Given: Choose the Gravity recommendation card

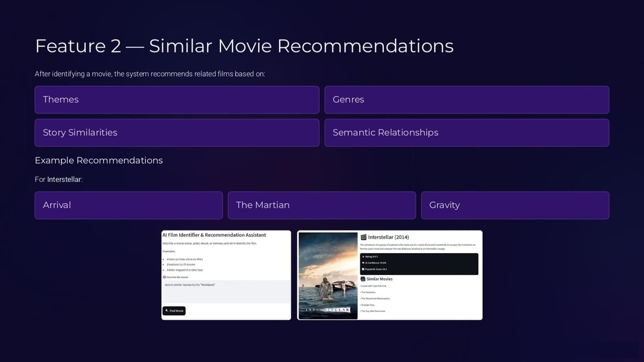Looking at the screenshot, I should [x=515, y=205].
